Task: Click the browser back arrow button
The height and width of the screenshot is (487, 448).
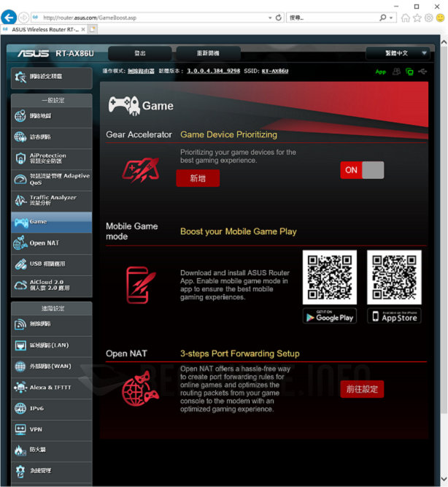Action: [9, 18]
